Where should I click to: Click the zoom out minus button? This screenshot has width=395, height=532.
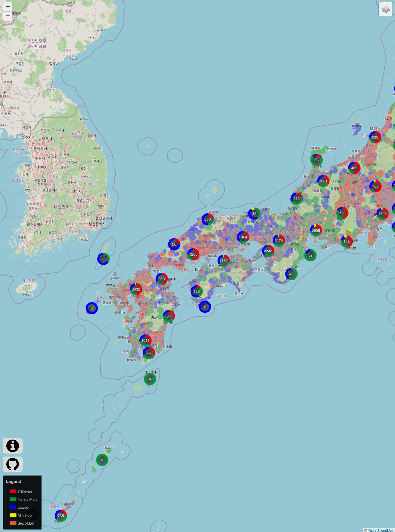(8, 16)
